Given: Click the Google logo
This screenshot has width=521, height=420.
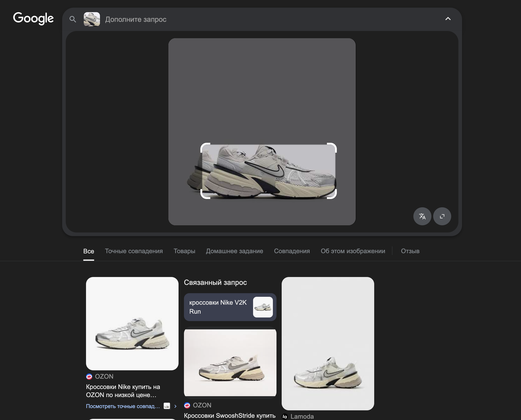Looking at the screenshot, I should (33, 18).
